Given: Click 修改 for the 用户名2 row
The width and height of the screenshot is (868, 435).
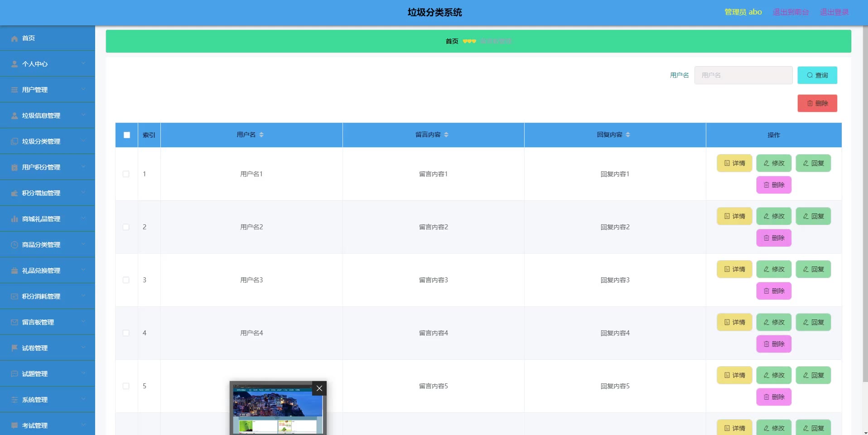Looking at the screenshot, I should click(x=774, y=216).
